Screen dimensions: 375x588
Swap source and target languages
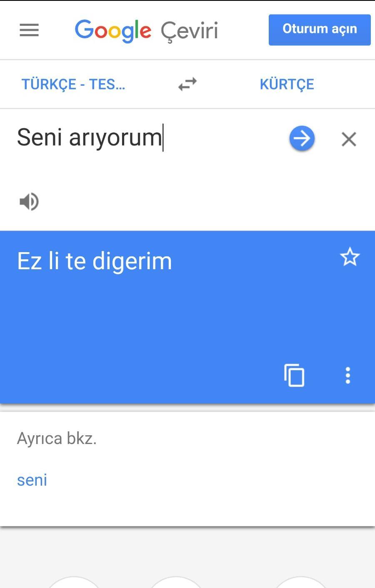(187, 84)
